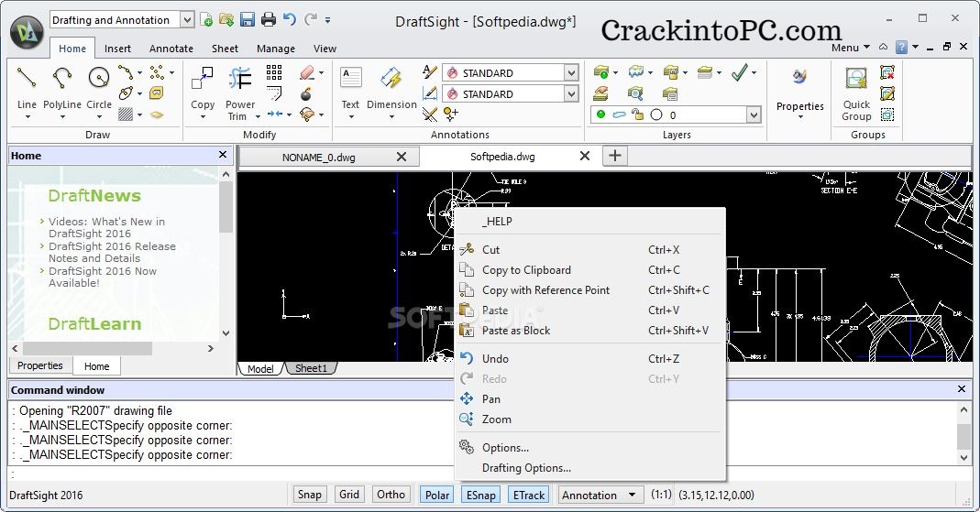
Task: Click the DraftSight application logo button
Action: (27, 32)
